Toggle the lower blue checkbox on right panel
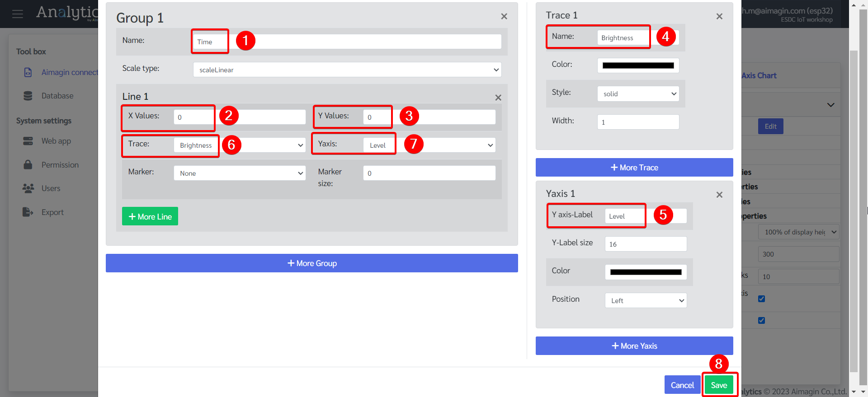Image resolution: width=868 pixels, height=397 pixels. (x=761, y=320)
